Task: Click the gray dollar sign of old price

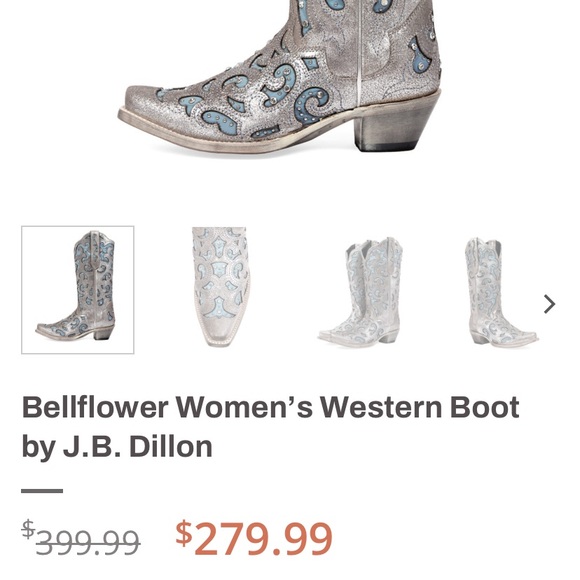Action: click(x=28, y=529)
